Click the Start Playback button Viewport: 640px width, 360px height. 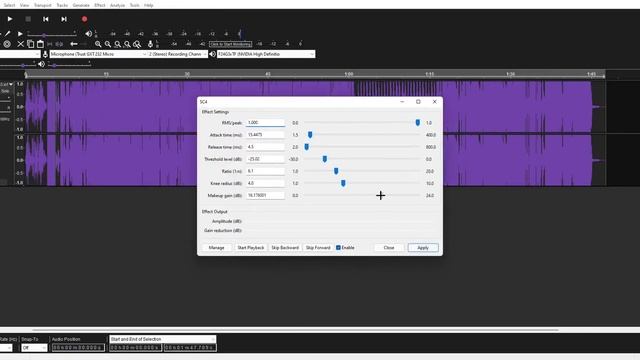[251, 248]
